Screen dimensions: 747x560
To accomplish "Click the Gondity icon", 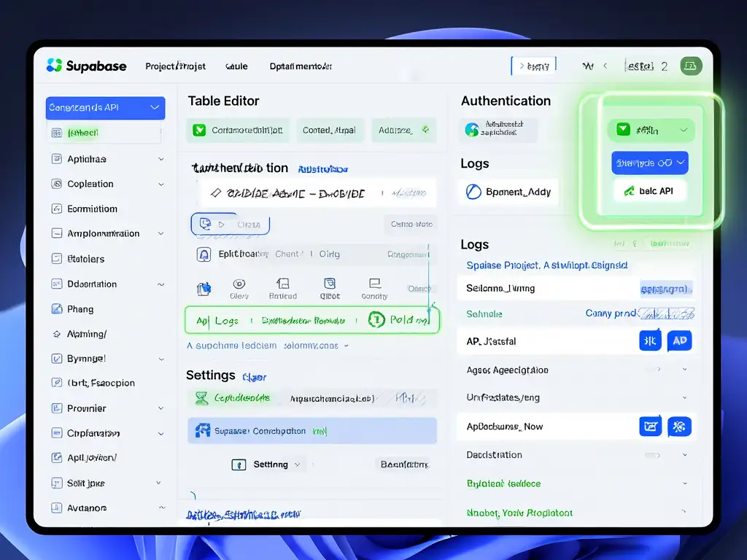I will point(375,284).
